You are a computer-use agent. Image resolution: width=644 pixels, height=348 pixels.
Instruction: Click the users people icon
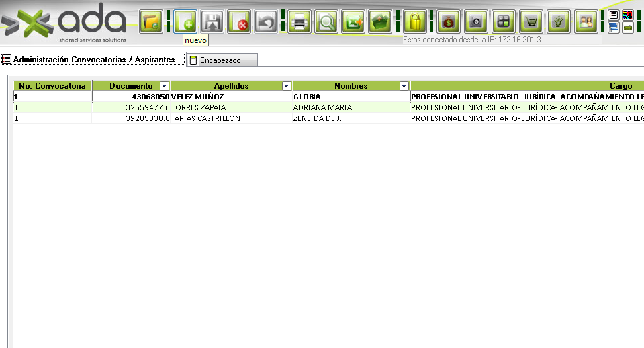pyautogui.click(x=586, y=21)
